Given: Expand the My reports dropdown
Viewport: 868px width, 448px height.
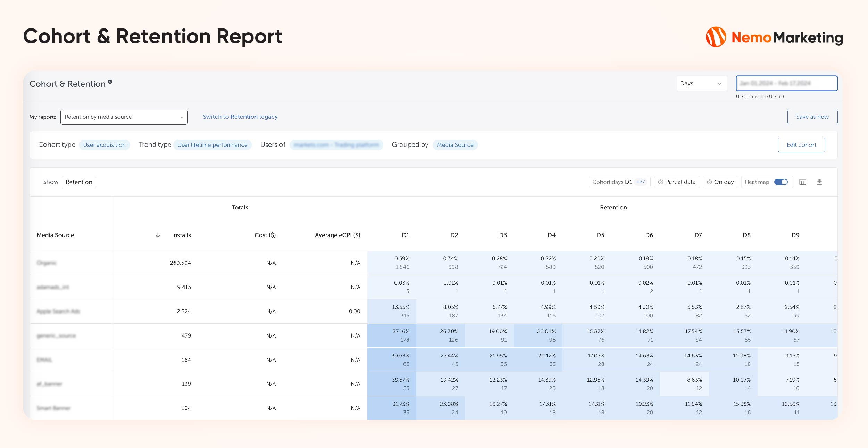Looking at the screenshot, I should (x=124, y=117).
